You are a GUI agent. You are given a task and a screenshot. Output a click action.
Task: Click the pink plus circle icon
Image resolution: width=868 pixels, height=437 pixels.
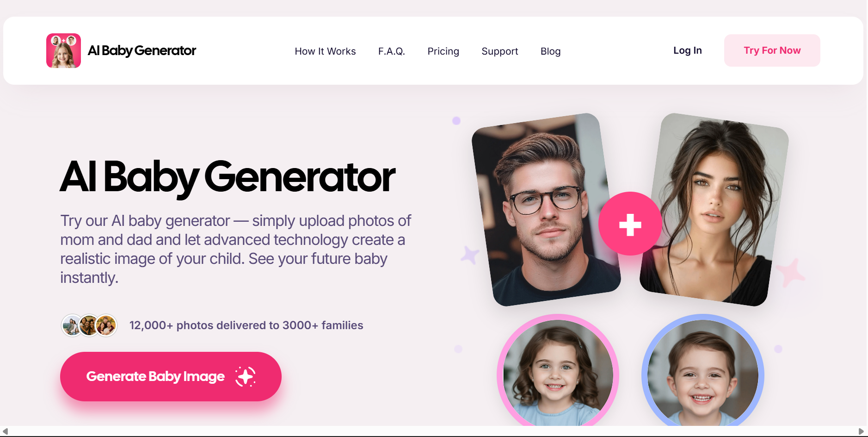tap(630, 224)
